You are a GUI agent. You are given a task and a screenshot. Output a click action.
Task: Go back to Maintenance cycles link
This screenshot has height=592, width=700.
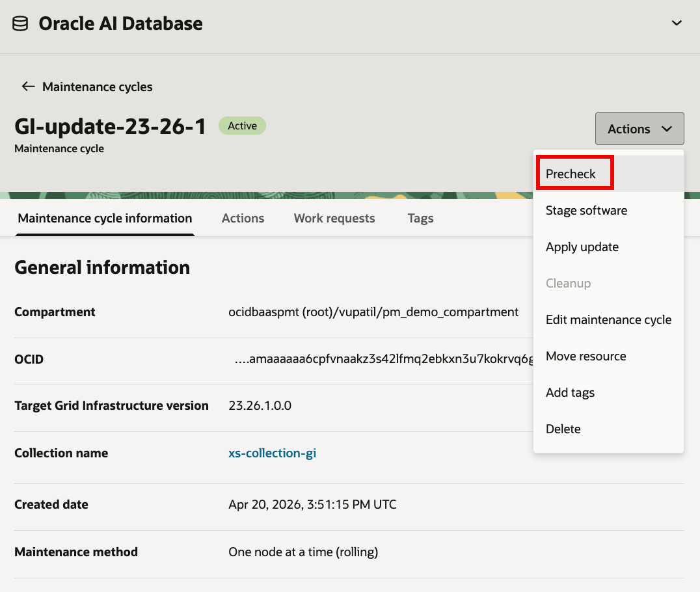[x=98, y=87]
